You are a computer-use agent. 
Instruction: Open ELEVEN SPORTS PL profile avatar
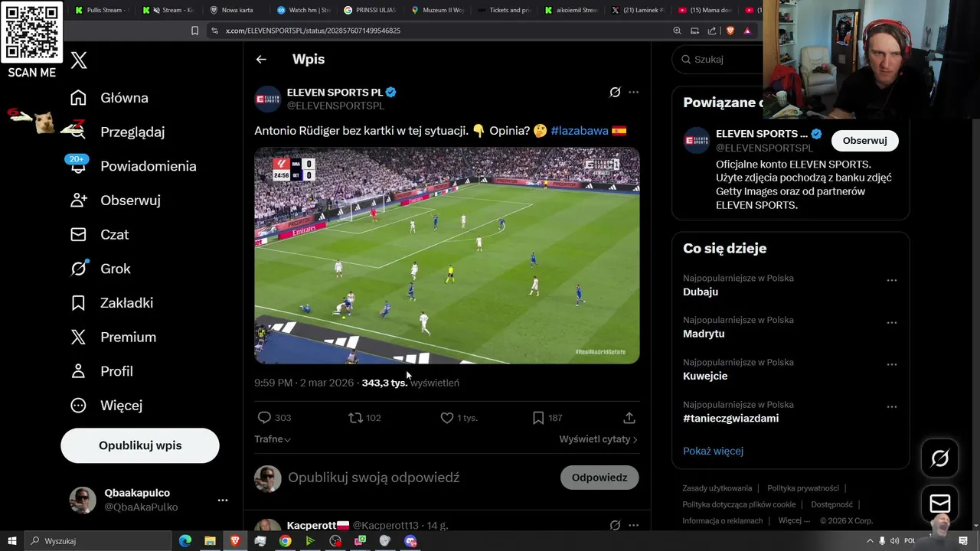[x=268, y=99]
